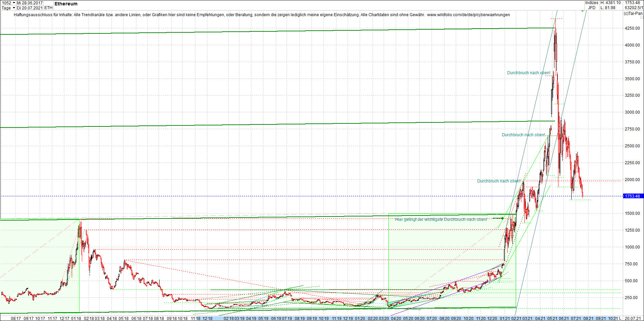Click the end date field "Di 20.07.2021"
644x321 pixels.
point(30,8)
